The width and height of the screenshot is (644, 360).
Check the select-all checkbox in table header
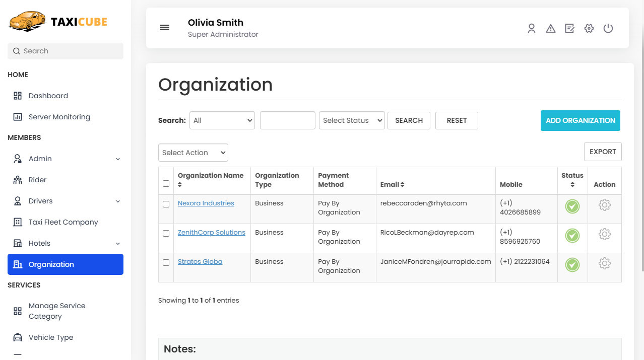click(166, 184)
